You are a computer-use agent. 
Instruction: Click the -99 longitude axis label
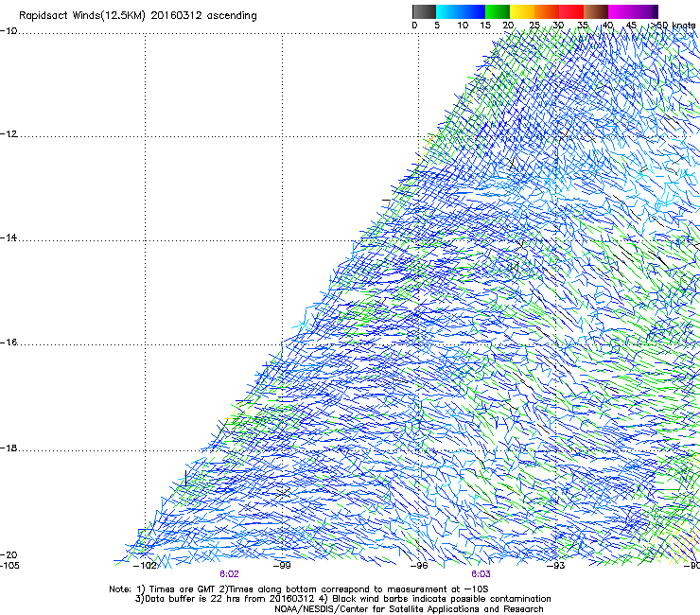coord(282,566)
